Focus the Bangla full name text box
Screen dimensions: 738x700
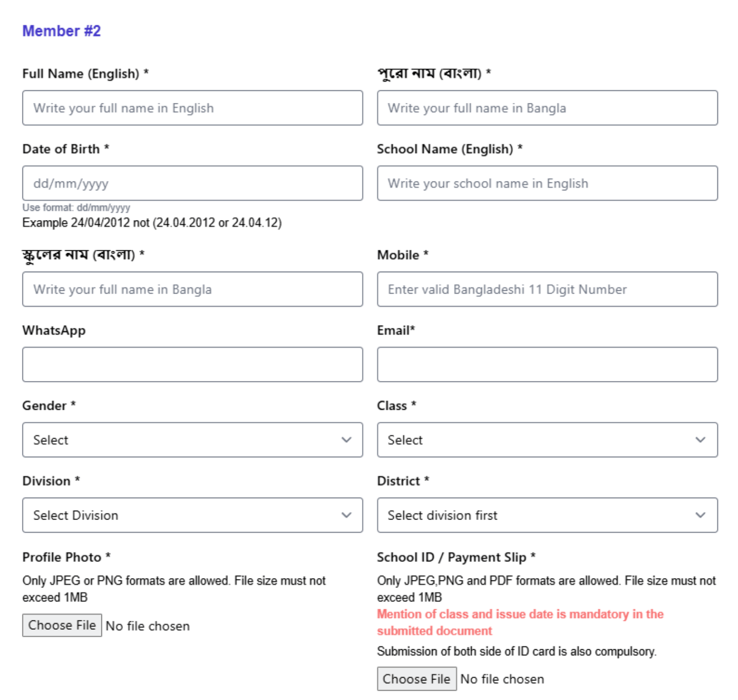[x=547, y=108]
